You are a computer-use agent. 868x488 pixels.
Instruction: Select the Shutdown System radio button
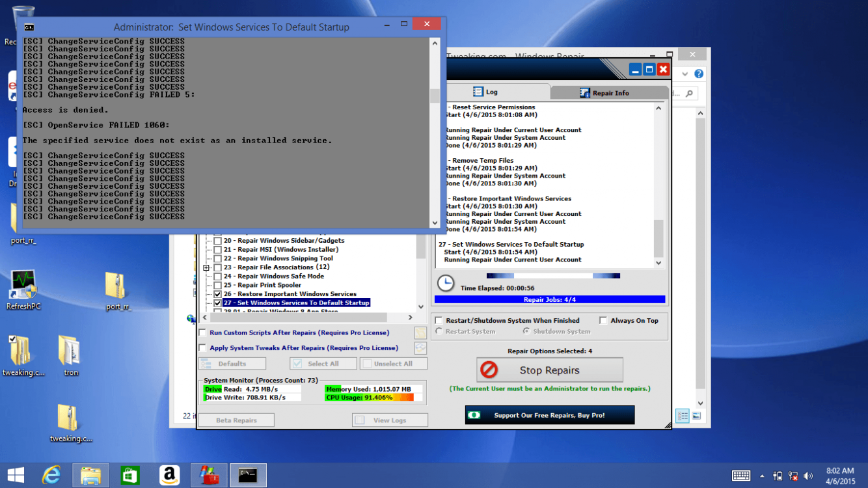(526, 331)
